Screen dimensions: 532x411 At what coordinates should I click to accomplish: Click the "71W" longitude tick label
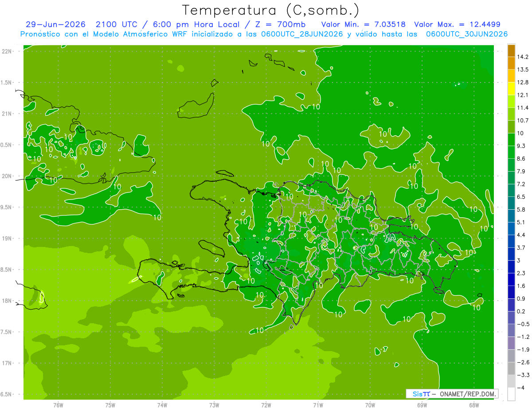pos(318,405)
